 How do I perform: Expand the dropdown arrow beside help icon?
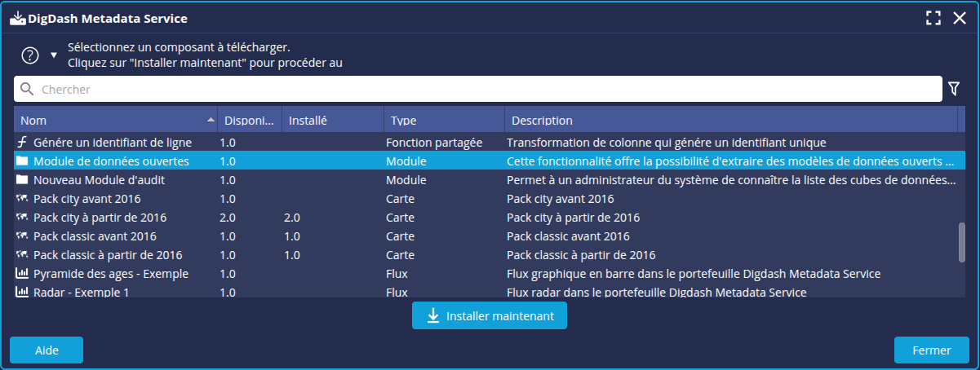point(54,55)
